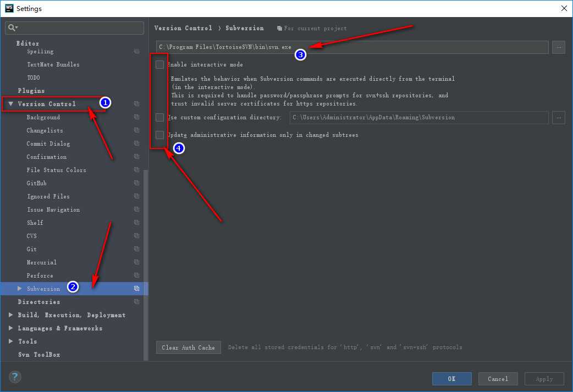Screen dimensions: 573x392
Task: Expand the Tools section
Action: (10, 341)
